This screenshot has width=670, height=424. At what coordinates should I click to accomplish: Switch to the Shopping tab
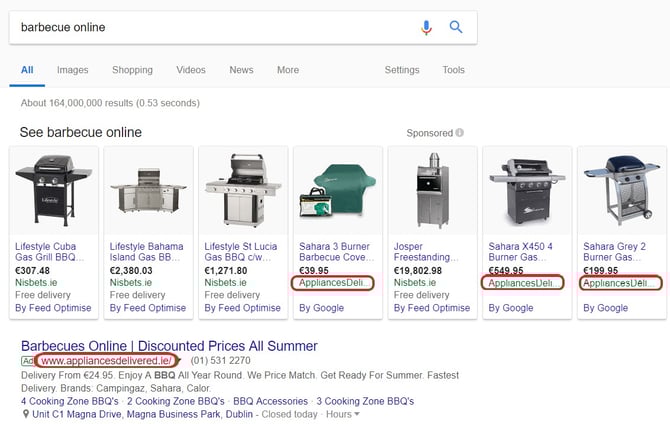132,70
